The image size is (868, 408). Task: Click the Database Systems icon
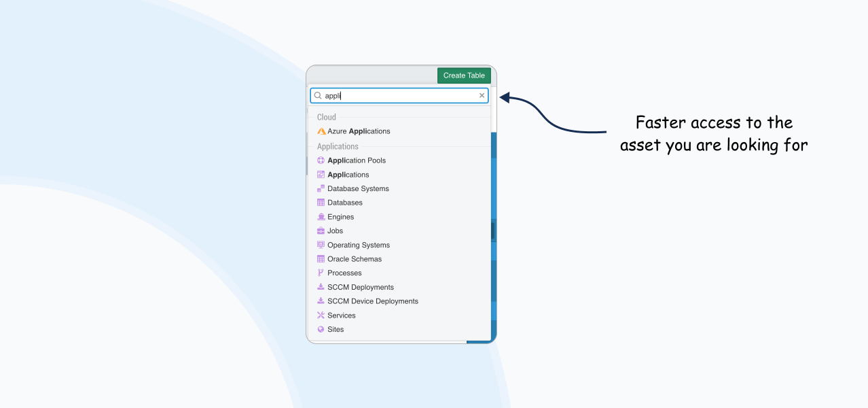321,188
